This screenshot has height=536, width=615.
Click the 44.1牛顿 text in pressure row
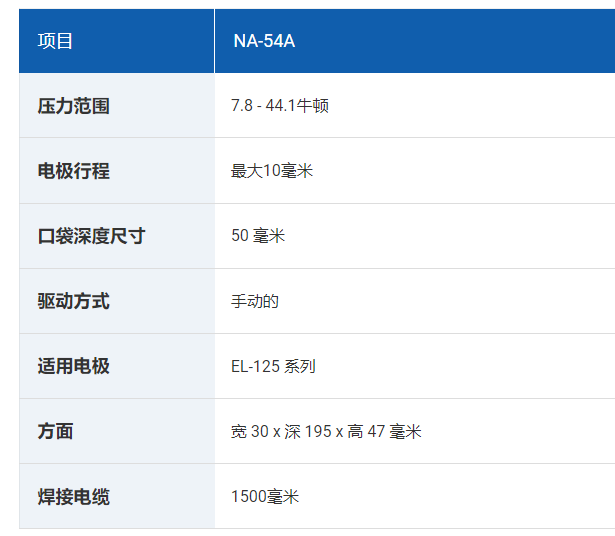coord(297,106)
